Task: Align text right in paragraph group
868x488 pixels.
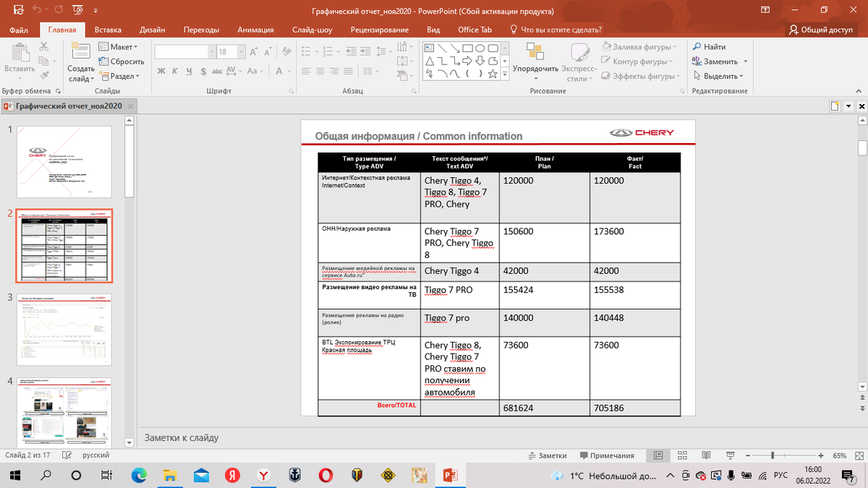Action: point(333,71)
